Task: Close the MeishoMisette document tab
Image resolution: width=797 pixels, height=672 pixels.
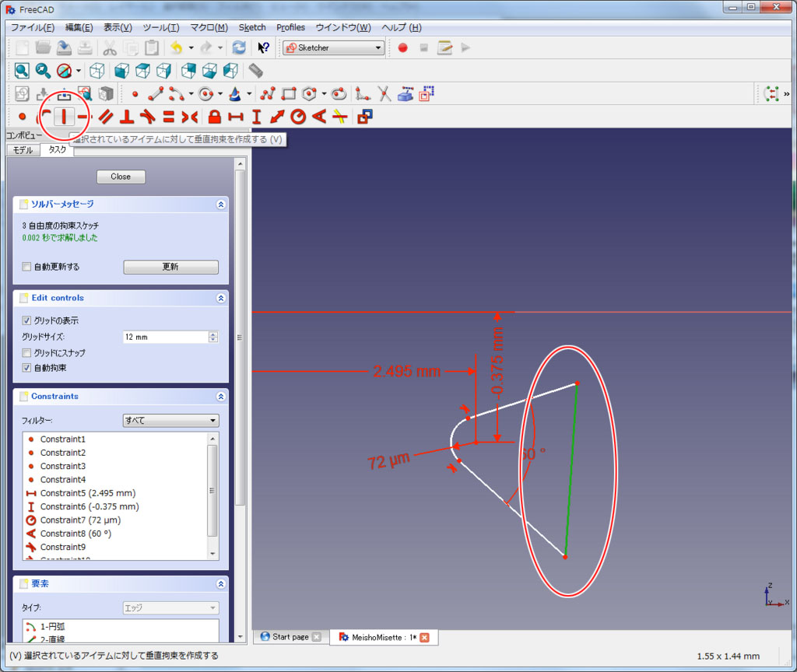Action: (x=424, y=638)
